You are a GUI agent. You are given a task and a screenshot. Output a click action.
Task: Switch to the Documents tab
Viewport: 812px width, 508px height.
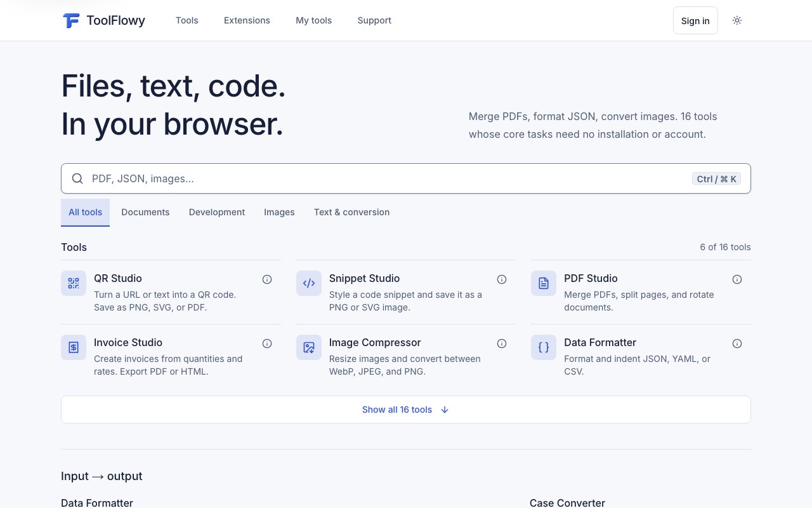145,212
